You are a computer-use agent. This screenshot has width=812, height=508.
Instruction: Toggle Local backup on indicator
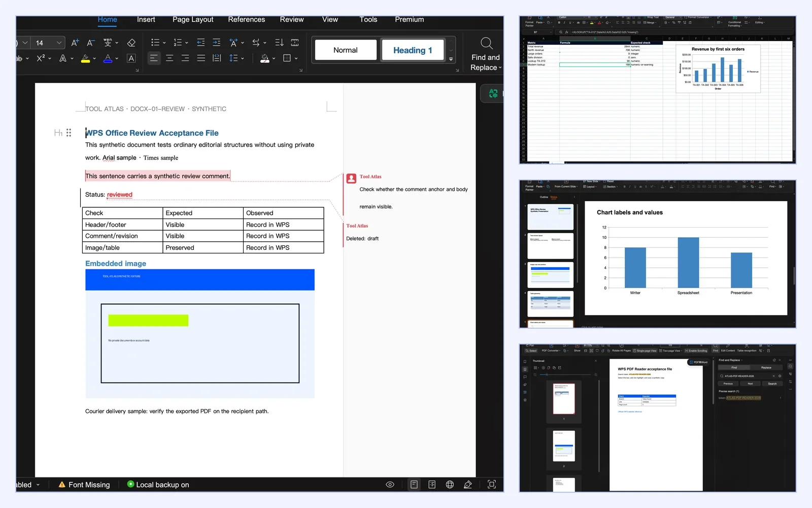[x=158, y=485]
